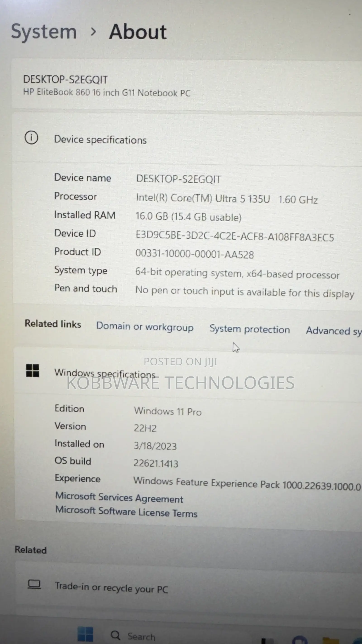This screenshot has height=644, width=362.
Task: Select Product ID value 00331-10000-00001-AA528
Action: [x=195, y=254]
